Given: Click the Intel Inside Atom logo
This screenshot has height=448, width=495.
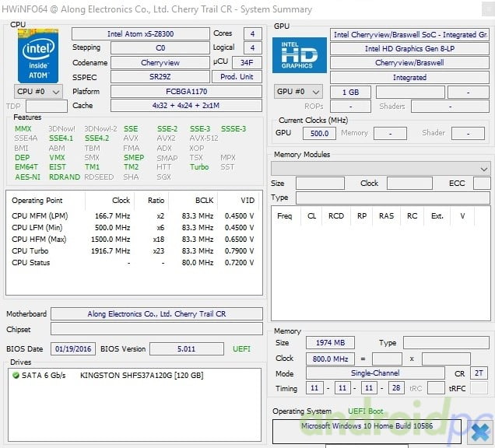Looking at the screenshot, I should [38, 56].
